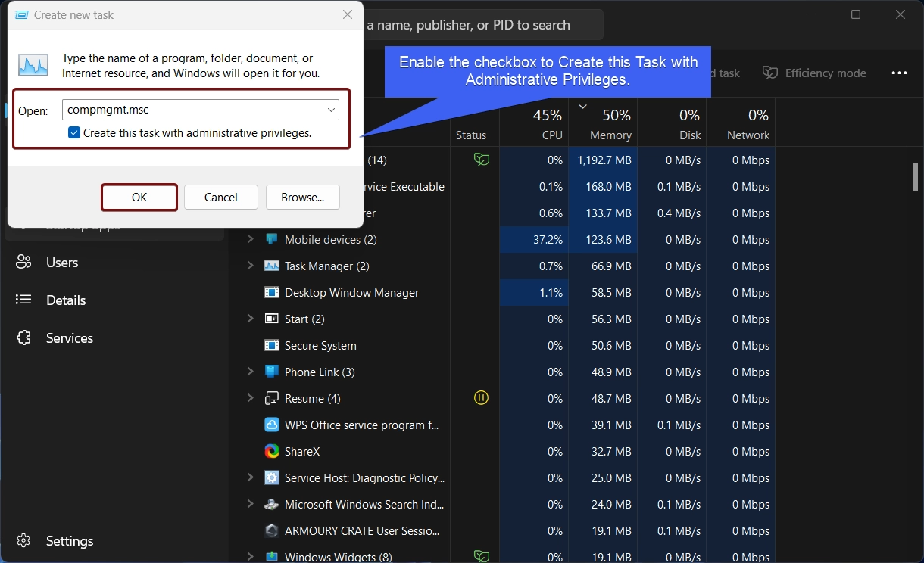Click the Windows Widgets process icon
This screenshot has width=924, height=563.
272,557
